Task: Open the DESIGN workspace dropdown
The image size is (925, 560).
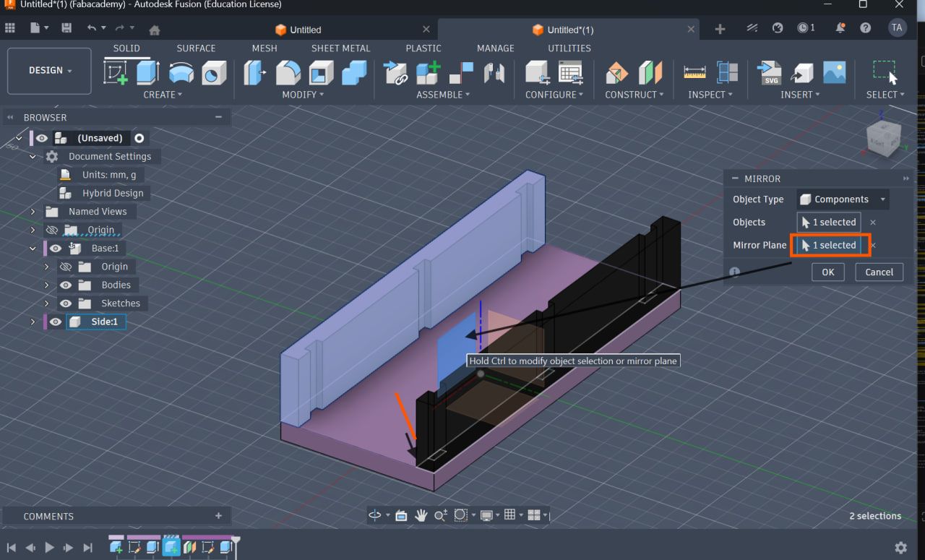Action: click(x=50, y=71)
